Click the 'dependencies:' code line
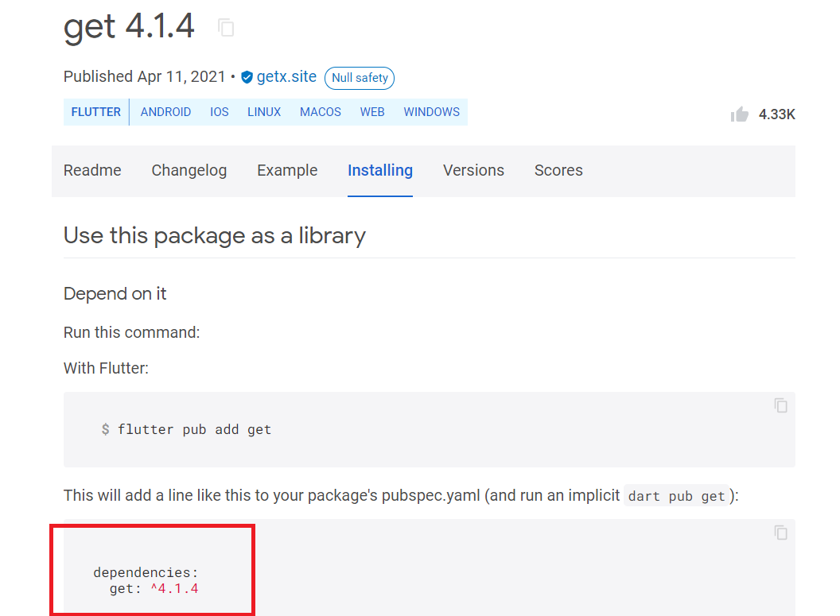This screenshot has width=840, height=616. tap(146, 572)
